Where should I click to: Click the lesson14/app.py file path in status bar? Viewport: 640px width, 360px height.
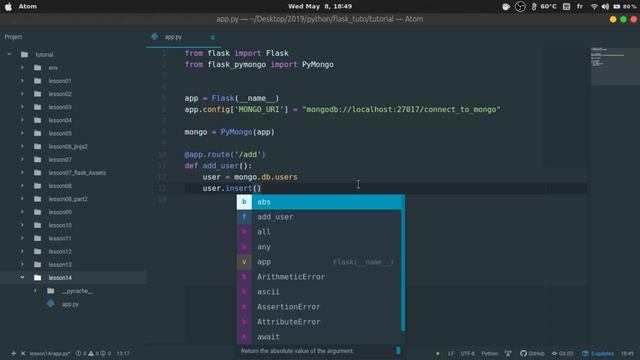click(x=49, y=353)
